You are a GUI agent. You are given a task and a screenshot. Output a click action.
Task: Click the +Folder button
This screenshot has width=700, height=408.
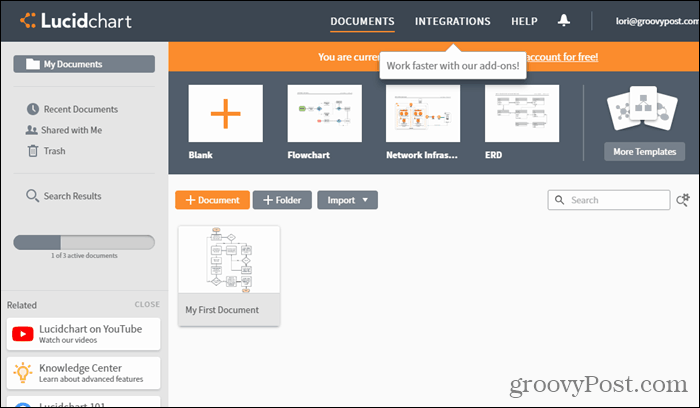(x=282, y=200)
